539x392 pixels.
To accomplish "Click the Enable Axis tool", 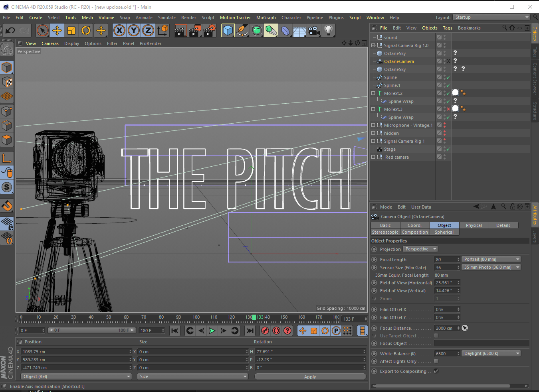I will pyautogui.click(x=7, y=158).
